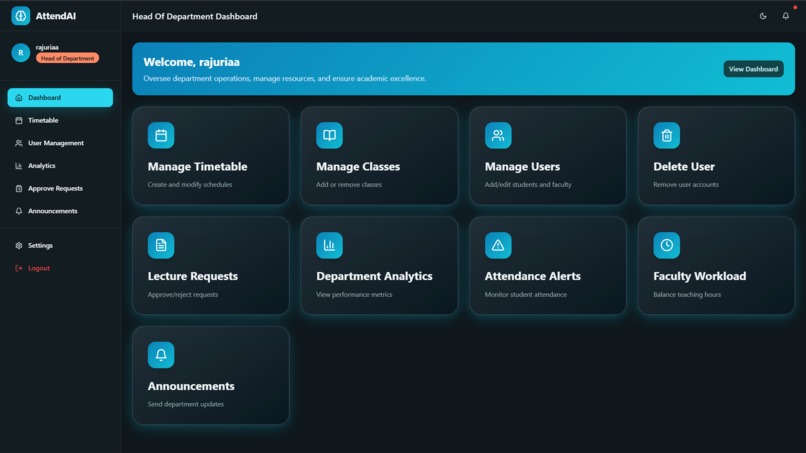Open the Attendance Alerts card title
Image resolution: width=806 pixels, height=453 pixels.
pos(533,276)
